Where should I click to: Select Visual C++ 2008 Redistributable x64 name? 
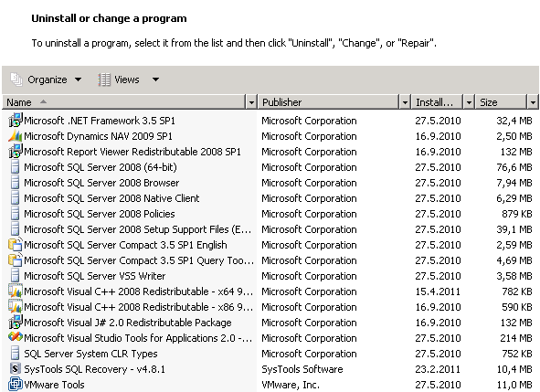tap(139, 291)
